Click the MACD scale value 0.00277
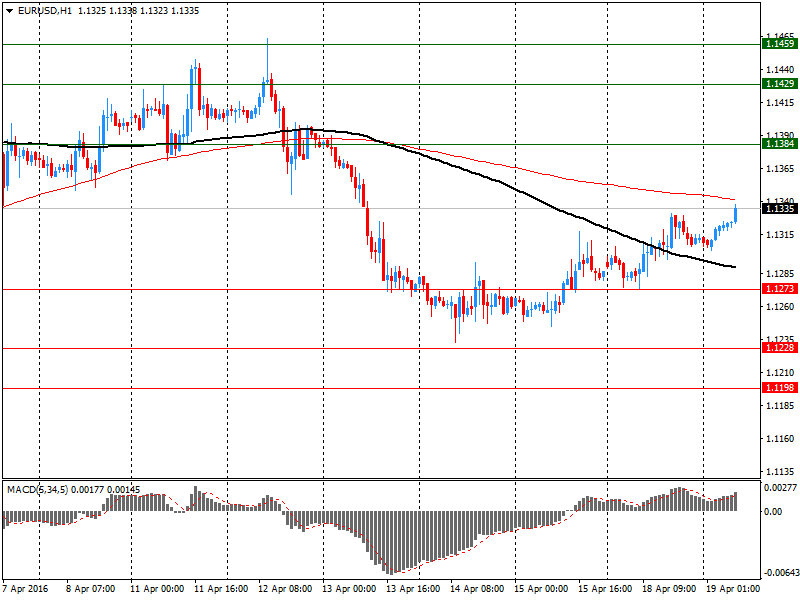800x600 pixels. pos(780,488)
